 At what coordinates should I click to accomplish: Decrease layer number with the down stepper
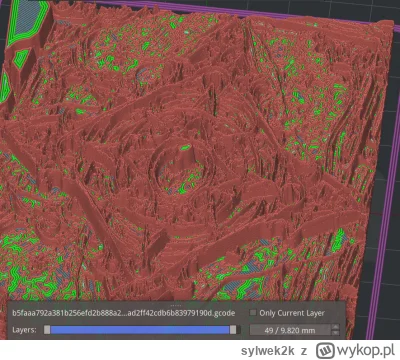click(x=336, y=333)
